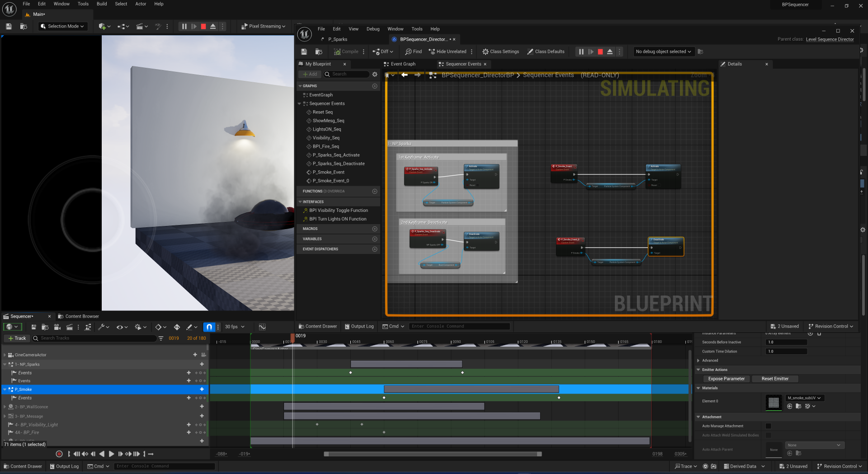Click the Reset Emitter button
Screen dimensions: 868x474
(x=774, y=379)
